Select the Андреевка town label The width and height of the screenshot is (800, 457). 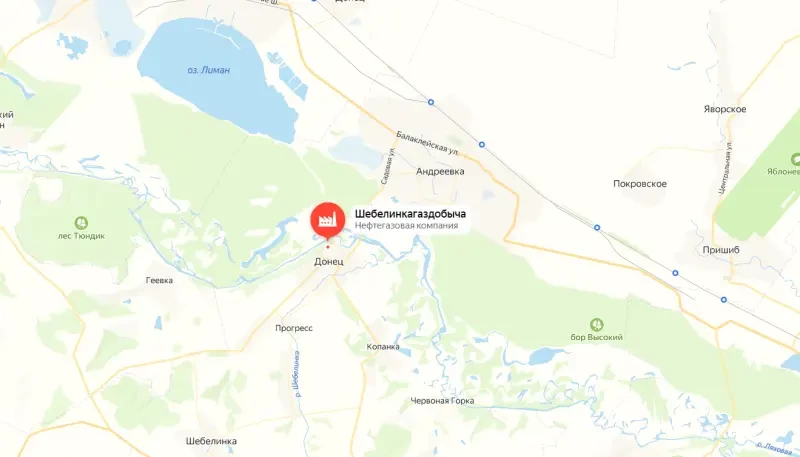(x=440, y=171)
